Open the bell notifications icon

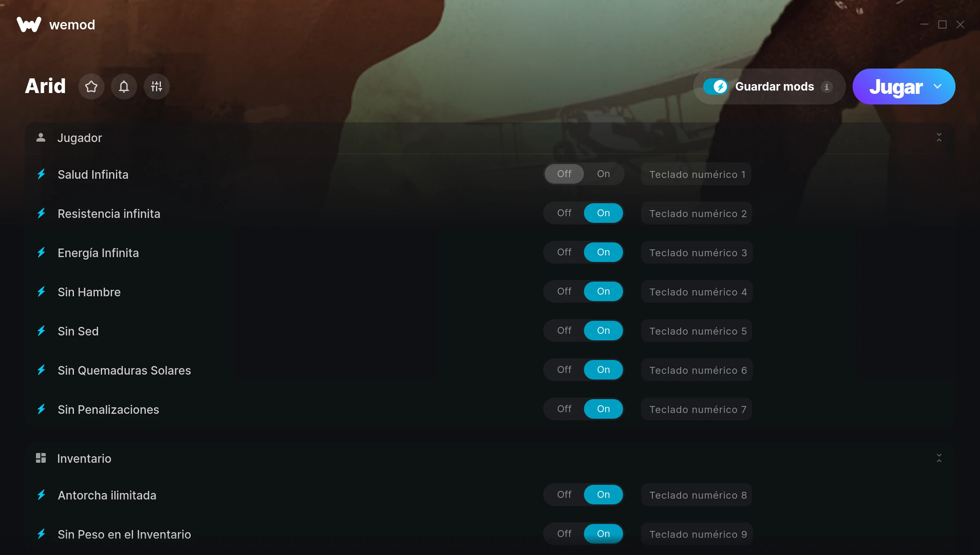click(x=124, y=87)
